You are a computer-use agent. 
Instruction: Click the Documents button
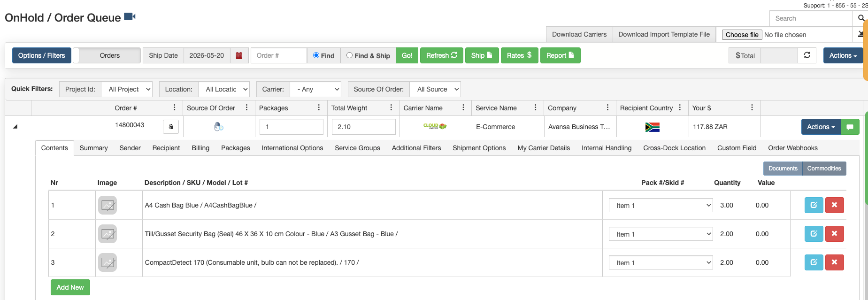pyautogui.click(x=783, y=169)
